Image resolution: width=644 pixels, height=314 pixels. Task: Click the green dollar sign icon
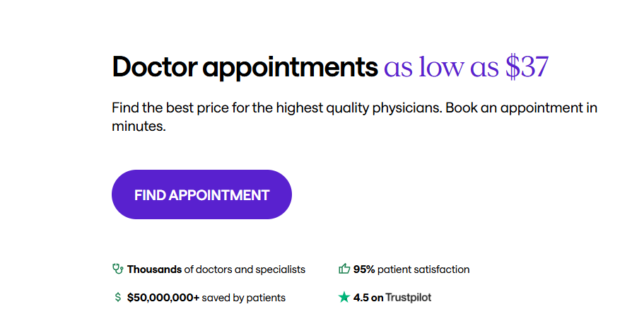118,297
